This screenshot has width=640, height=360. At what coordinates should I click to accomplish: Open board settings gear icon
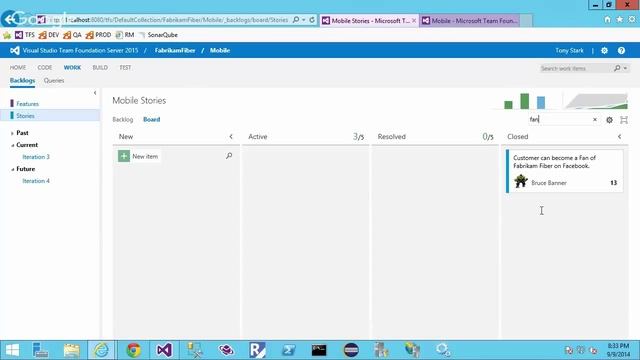[609, 120]
